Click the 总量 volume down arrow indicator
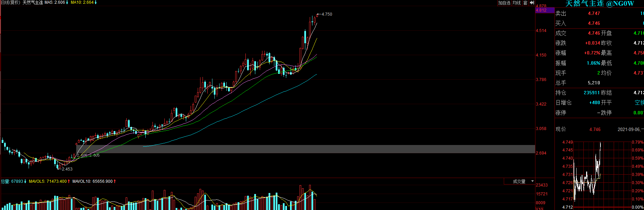 [x=25, y=181]
